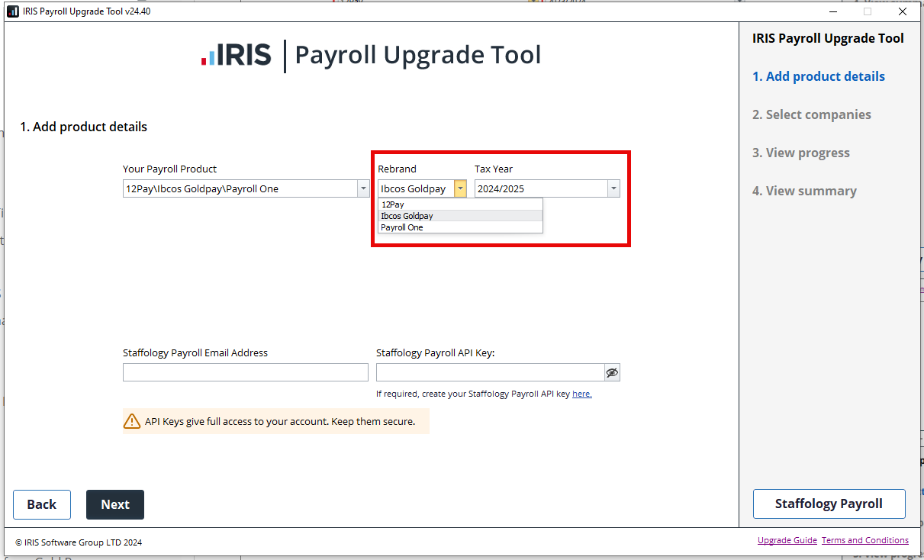Click the IRIS app icon in title bar
Viewport: 924px width, 560px height.
pos(12,11)
